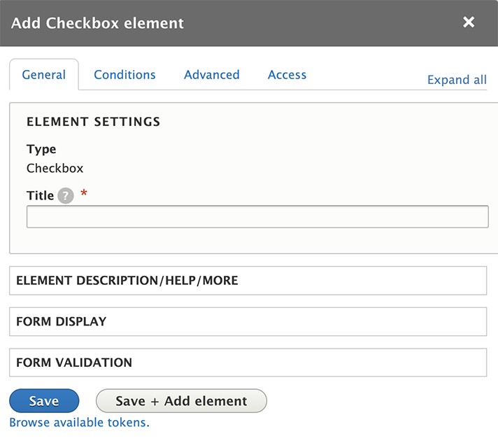Select the Access tab
Image resolution: width=498 pixels, height=448 pixels.
287,75
